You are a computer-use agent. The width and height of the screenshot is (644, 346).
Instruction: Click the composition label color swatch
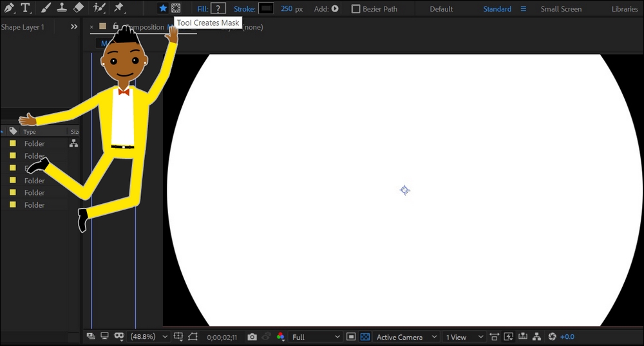click(x=102, y=26)
